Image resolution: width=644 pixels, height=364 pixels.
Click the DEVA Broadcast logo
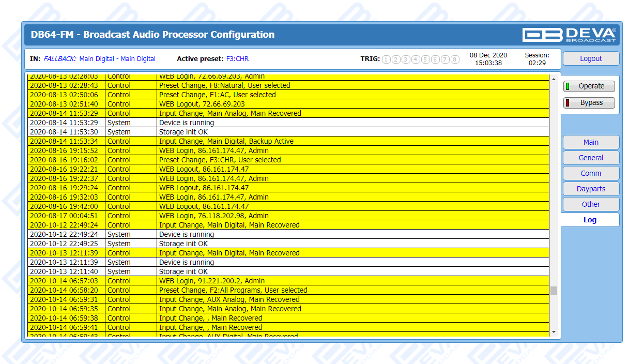(x=569, y=35)
